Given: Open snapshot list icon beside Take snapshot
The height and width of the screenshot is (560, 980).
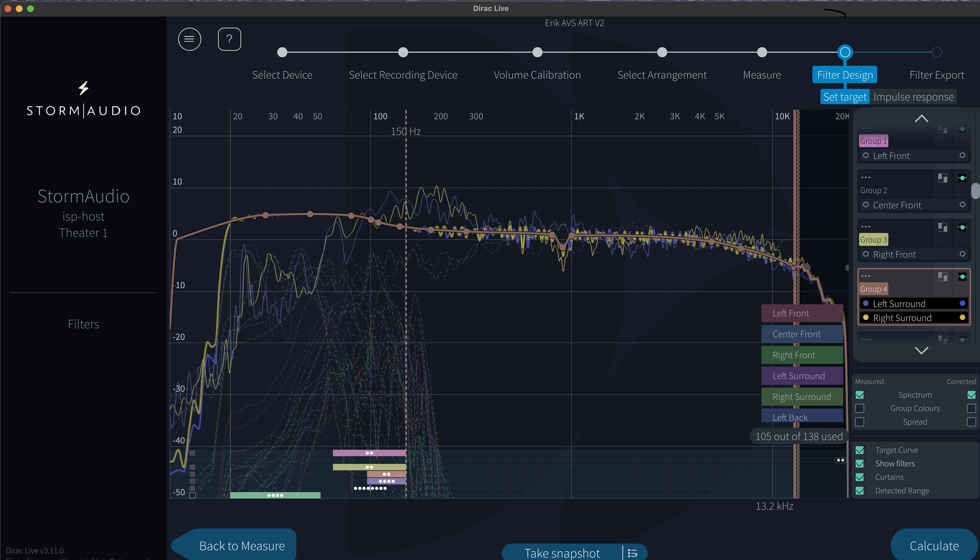Looking at the screenshot, I should (633, 553).
